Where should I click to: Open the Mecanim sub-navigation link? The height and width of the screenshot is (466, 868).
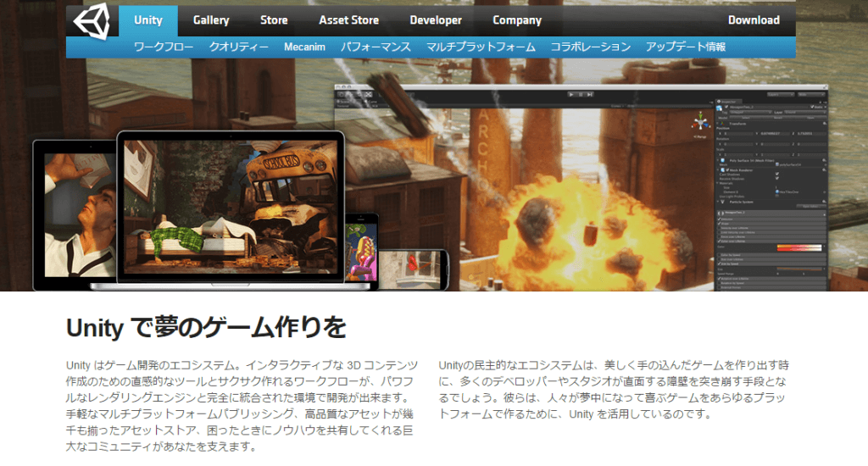click(x=304, y=47)
